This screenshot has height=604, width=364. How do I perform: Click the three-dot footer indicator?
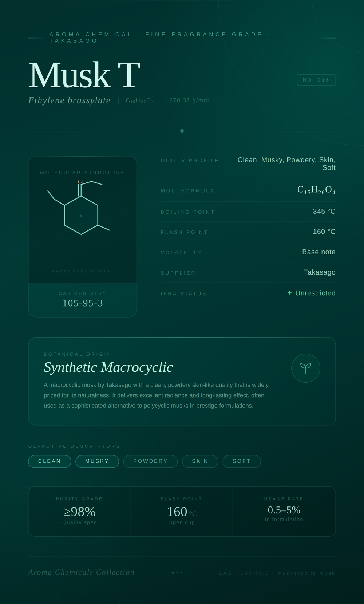tap(177, 573)
